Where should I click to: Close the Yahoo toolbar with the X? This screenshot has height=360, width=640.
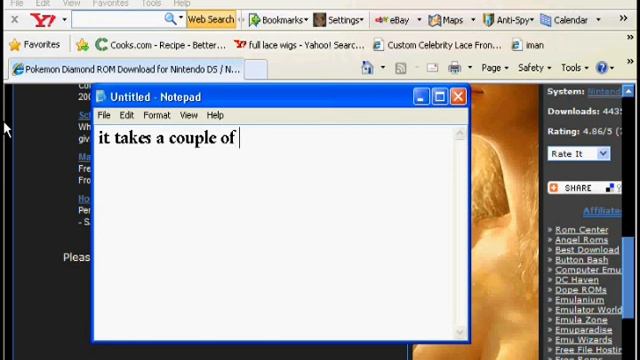click(14, 19)
